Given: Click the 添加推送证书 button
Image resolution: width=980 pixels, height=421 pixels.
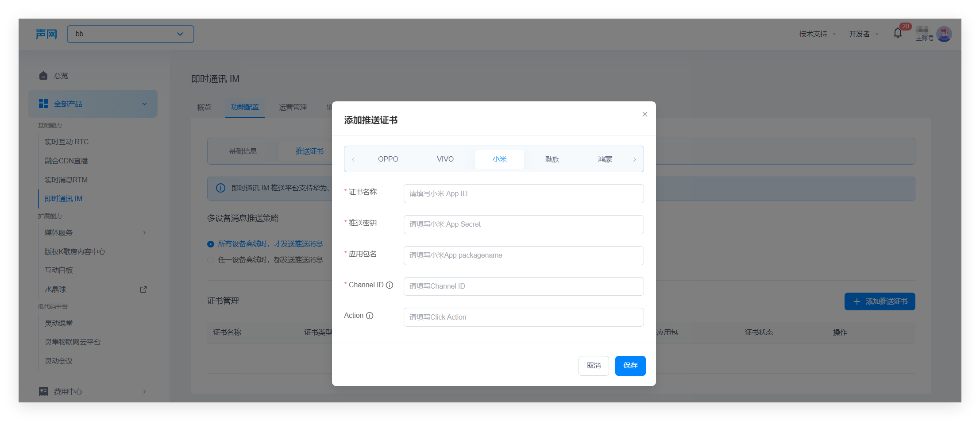Looking at the screenshot, I should click(880, 301).
